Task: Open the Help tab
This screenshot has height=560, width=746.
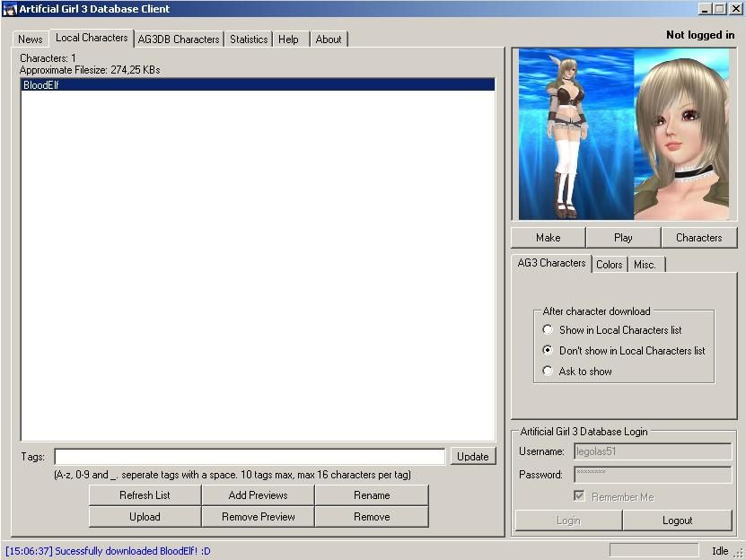Action: (289, 39)
